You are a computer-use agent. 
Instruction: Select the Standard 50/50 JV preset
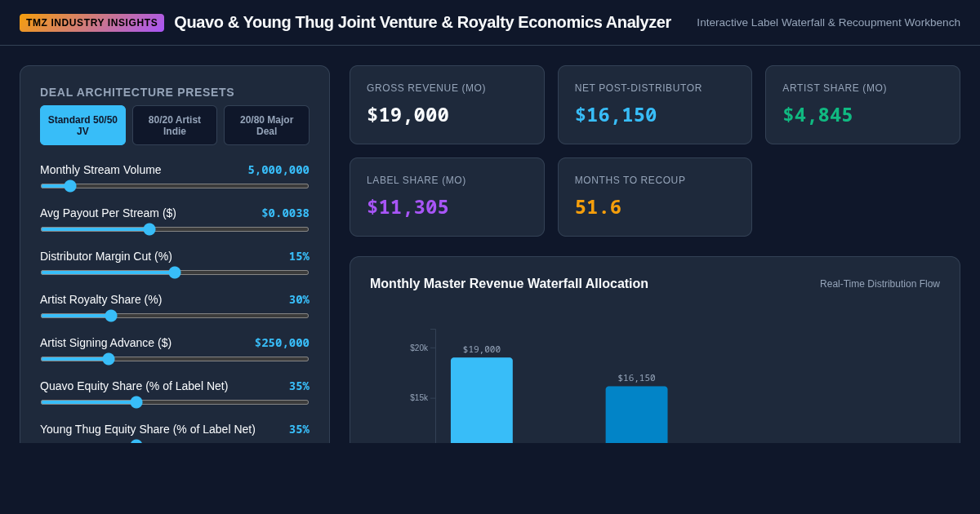pos(82,125)
